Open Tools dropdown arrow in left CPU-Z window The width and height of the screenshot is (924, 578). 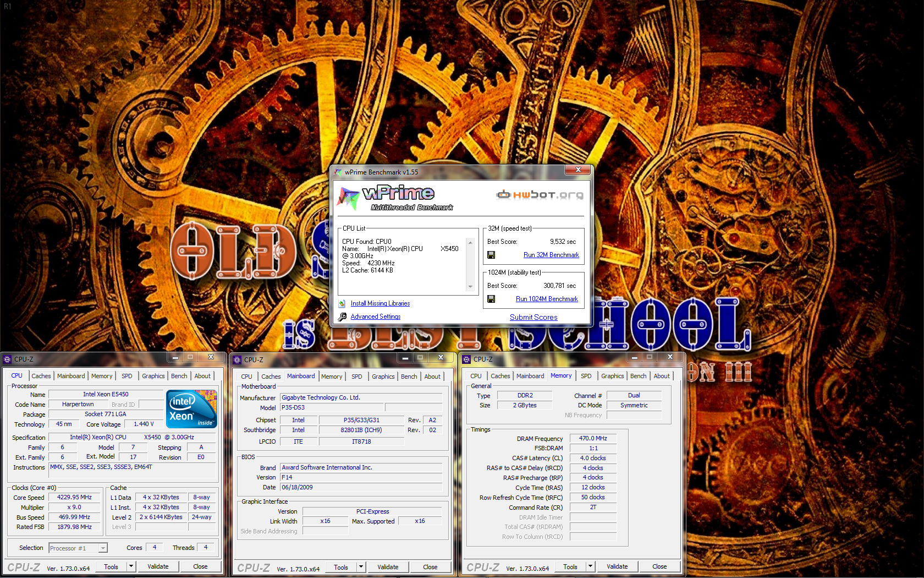131,566
